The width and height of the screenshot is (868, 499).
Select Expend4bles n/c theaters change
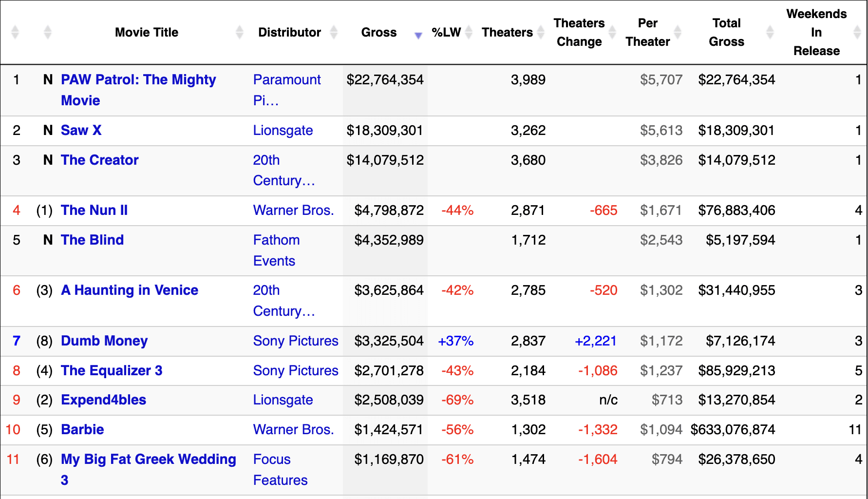pyautogui.click(x=608, y=400)
